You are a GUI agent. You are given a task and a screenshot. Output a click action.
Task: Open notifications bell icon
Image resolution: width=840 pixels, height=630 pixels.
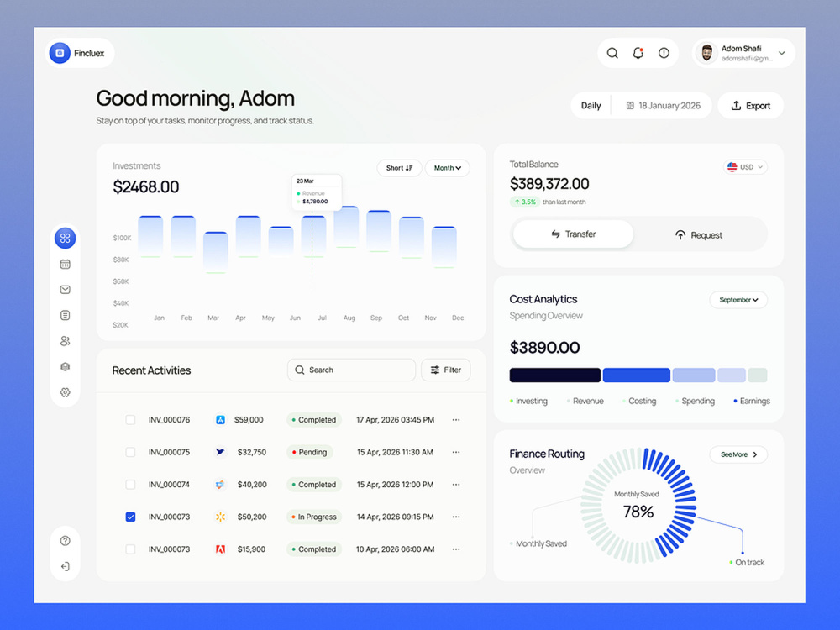tap(638, 53)
